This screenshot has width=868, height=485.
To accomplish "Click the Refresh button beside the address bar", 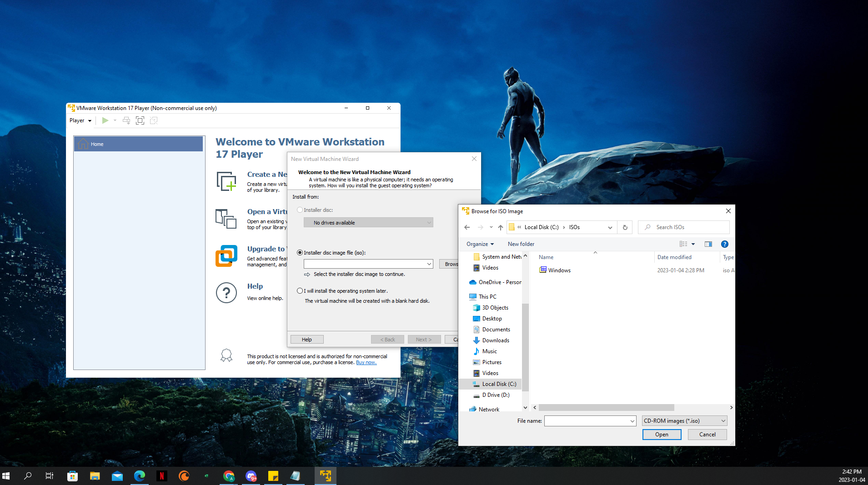I will tap(625, 227).
